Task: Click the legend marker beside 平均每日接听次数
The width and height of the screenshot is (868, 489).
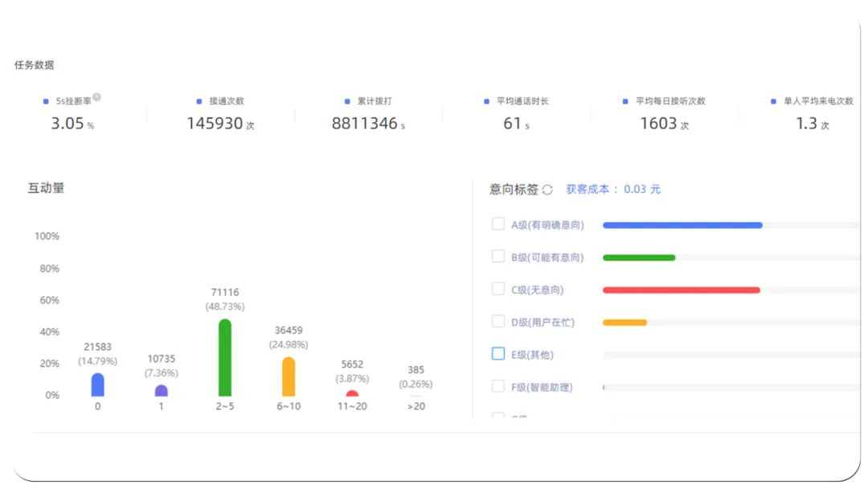Action: pos(624,101)
